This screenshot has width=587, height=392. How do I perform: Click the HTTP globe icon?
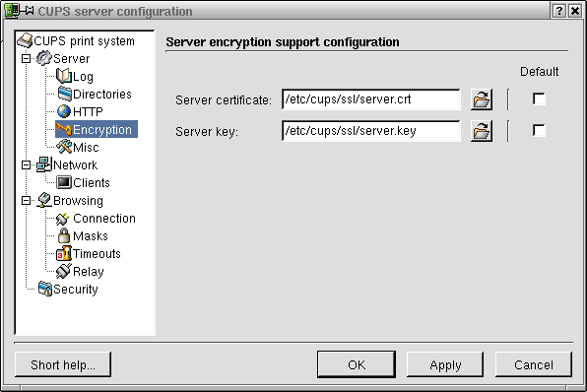64,111
